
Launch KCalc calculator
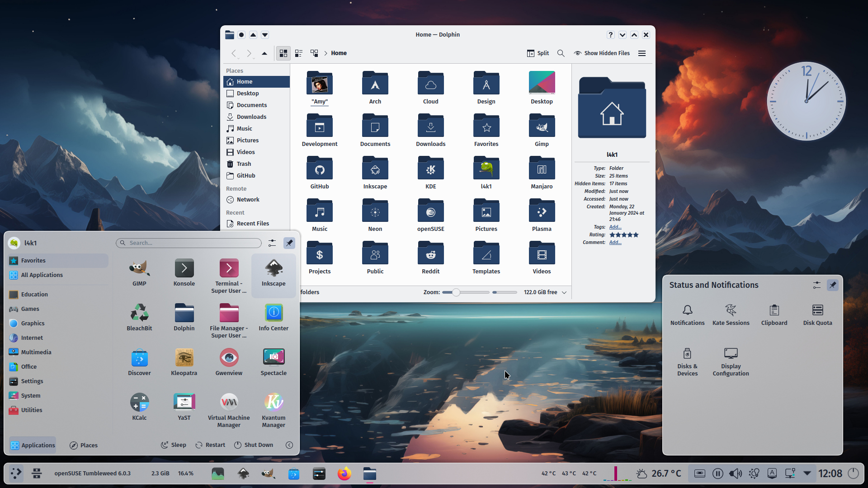tap(139, 407)
